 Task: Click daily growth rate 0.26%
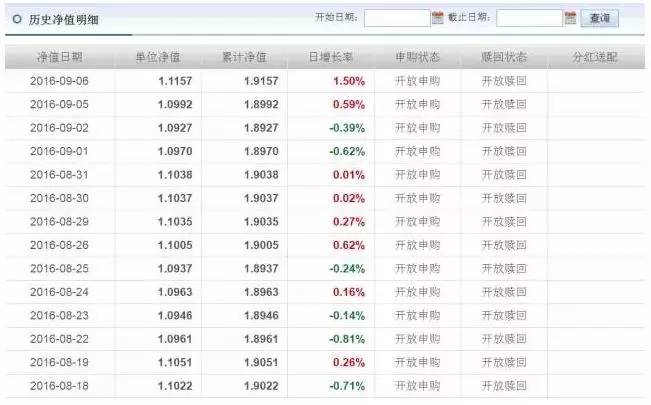(x=349, y=363)
